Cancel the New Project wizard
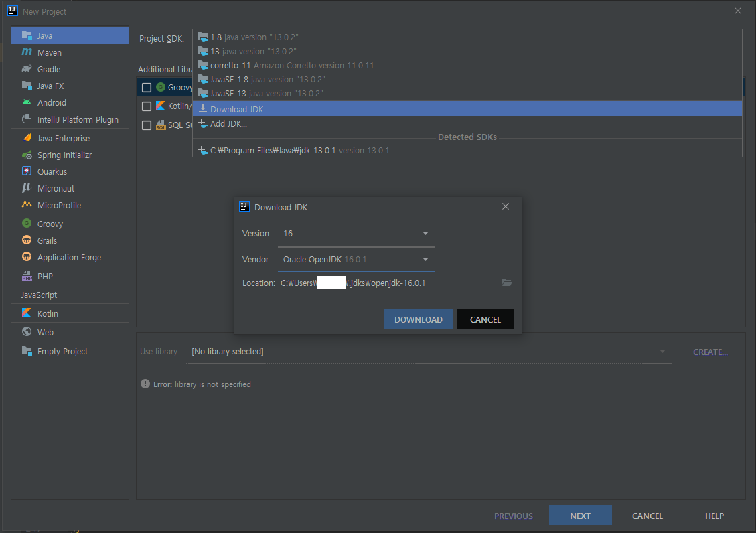The height and width of the screenshot is (533, 756). click(x=647, y=516)
